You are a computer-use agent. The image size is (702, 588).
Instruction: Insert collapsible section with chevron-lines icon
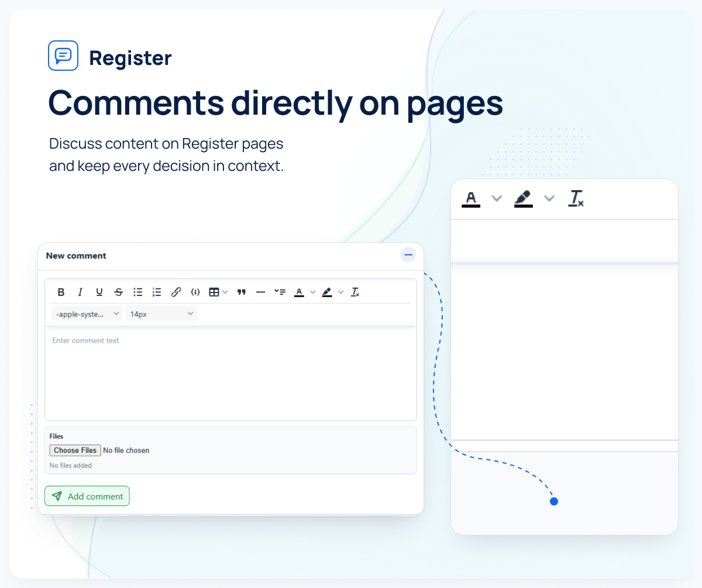click(x=280, y=292)
